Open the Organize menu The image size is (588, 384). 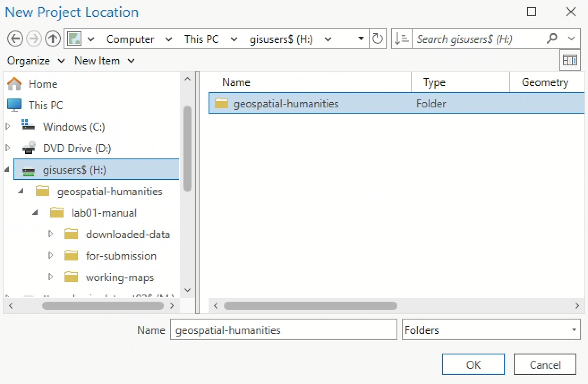click(x=35, y=61)
